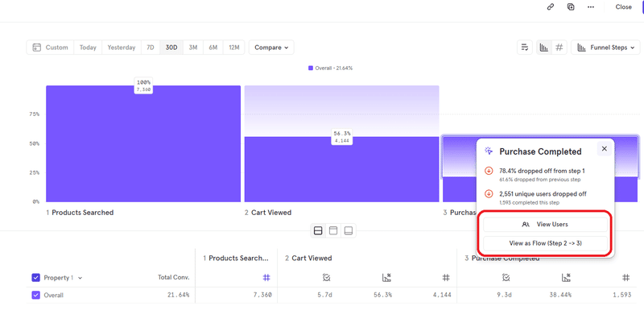Image resolution: width=644 pixels, height=323 pixels.
Task: Select the Yesterday date range
Action: click(122, 48)
